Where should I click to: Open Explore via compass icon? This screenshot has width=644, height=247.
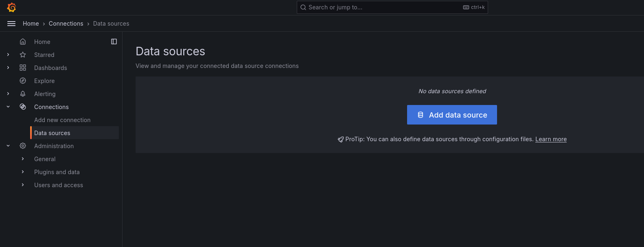[23, 81]
